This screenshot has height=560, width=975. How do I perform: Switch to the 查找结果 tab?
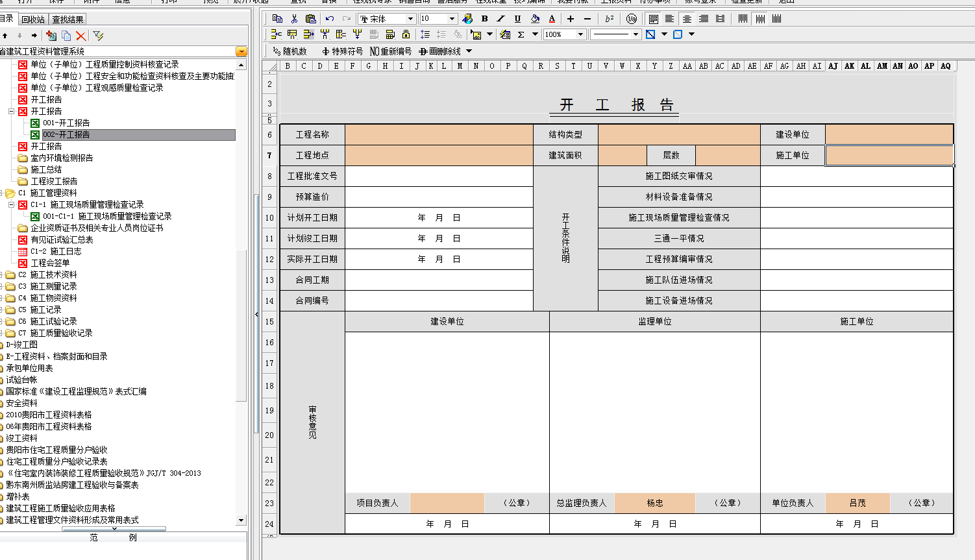coord(68,19)
